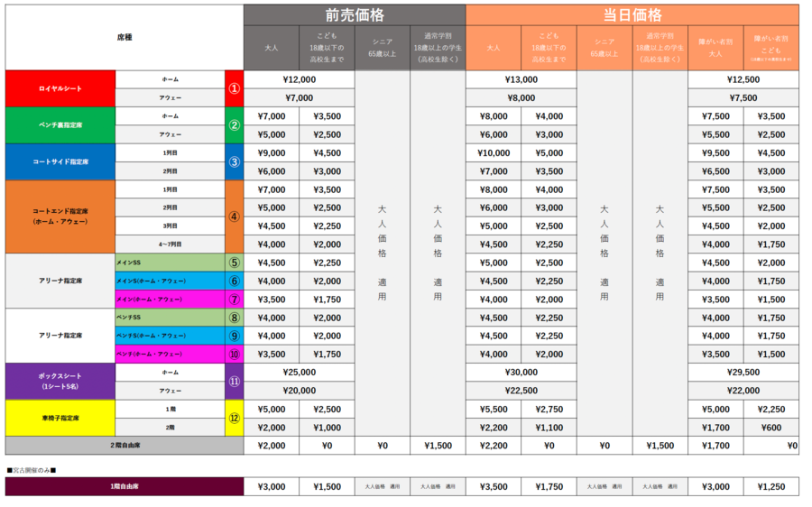Click the ¥12,000 Royal Seat home advance price
812x507 pixels.
(x=299, y=79)
